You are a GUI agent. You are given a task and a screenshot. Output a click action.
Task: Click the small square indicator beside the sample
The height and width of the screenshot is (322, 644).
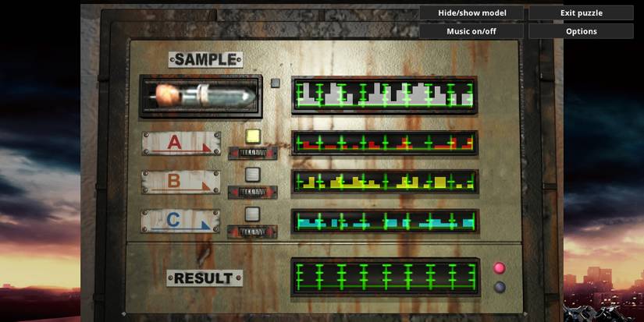(275, 83)
